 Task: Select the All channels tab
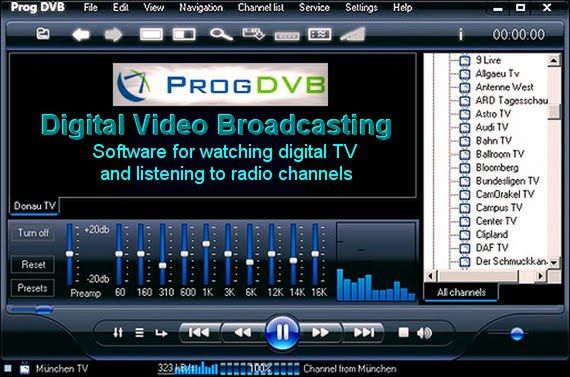click(x=461, y=292)
